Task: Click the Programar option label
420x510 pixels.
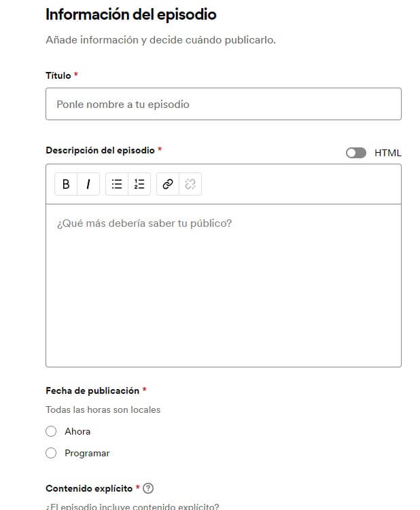Action: click(x=87, y=453)
